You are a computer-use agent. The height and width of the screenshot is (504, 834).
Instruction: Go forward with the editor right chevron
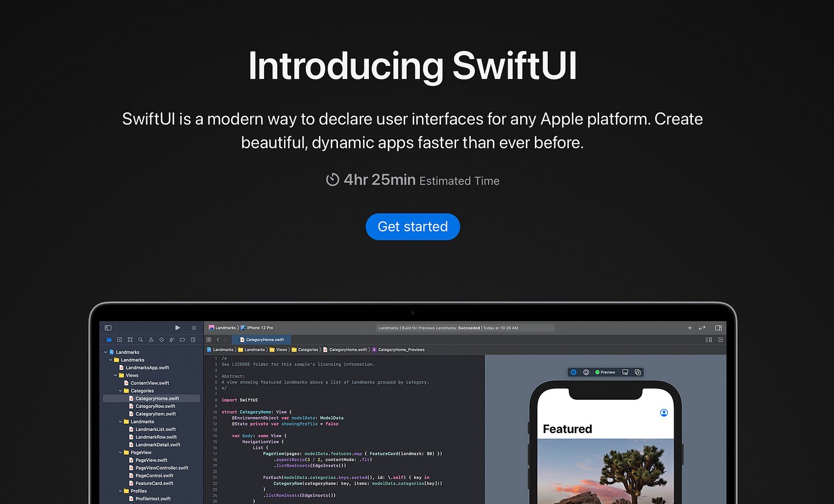(x=225, y=340)
